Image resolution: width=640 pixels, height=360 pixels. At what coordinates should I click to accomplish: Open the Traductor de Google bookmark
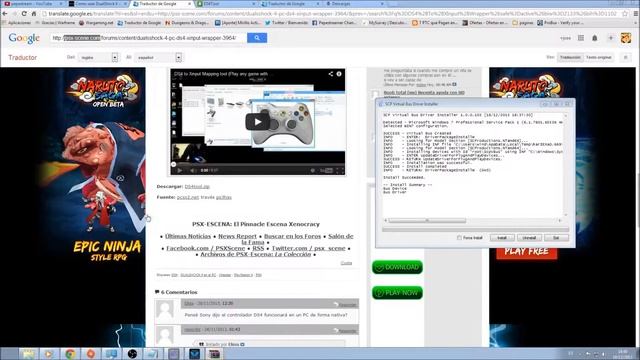tap(139, 23)
